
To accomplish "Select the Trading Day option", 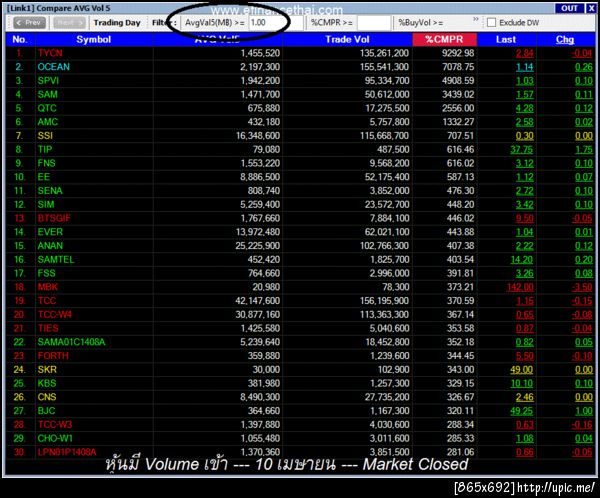I will 117,23.
